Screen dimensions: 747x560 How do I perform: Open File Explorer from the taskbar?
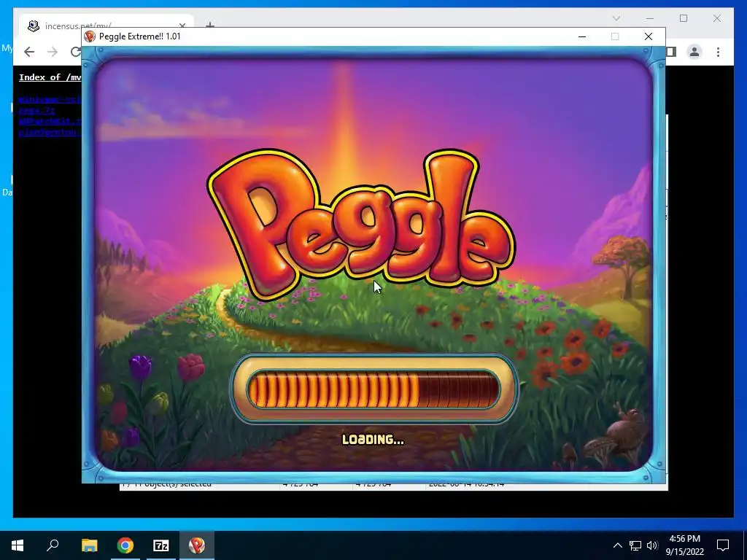point(89,545)
